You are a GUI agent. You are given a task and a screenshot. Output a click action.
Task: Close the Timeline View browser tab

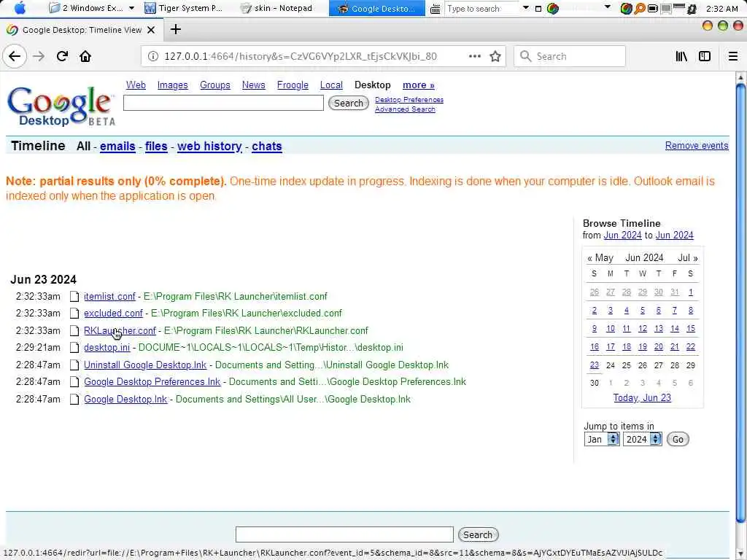click(x=151, y=30)
